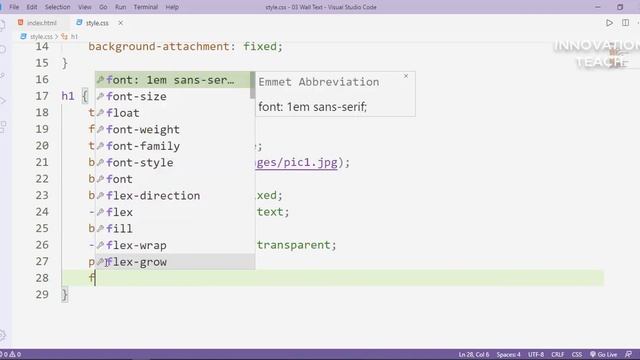
Task: Close the Emmet Abbreviation details popup
Action: click(x=406, y=76)
